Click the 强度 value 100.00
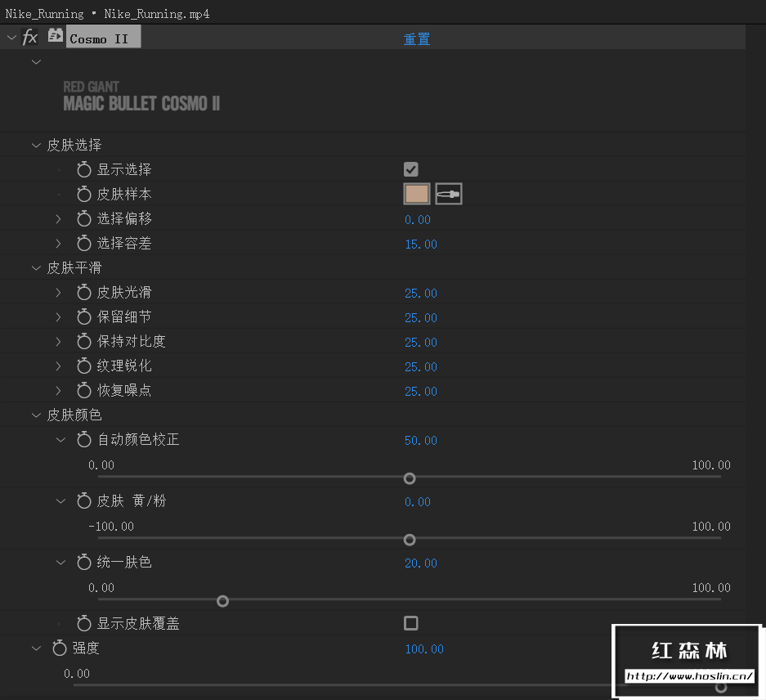This screenshot has width=766, height=700. (424, 649)
